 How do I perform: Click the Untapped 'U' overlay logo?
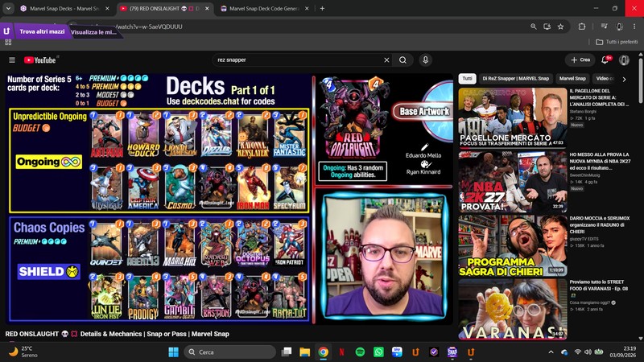point(6,31)
